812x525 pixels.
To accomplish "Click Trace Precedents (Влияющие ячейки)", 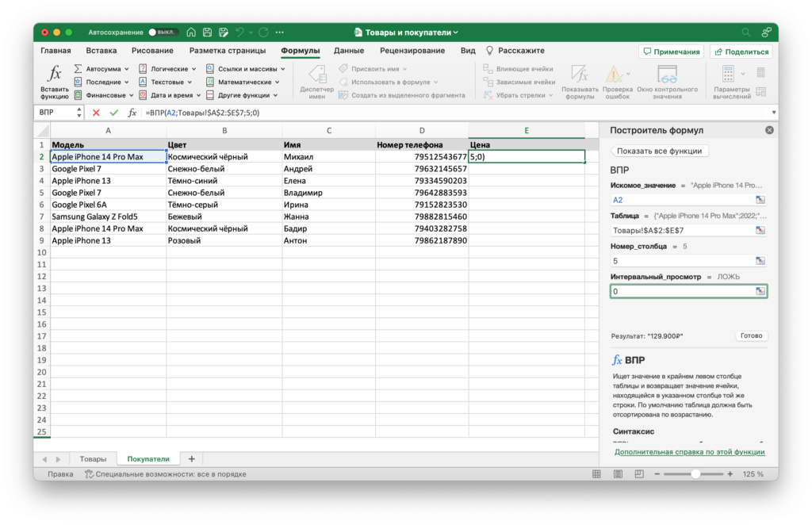I will (519, 68).
